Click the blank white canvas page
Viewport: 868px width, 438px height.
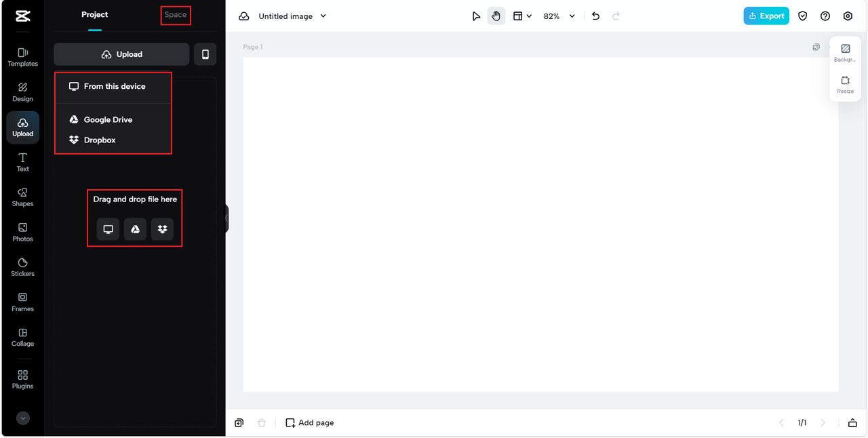[540, 224]
